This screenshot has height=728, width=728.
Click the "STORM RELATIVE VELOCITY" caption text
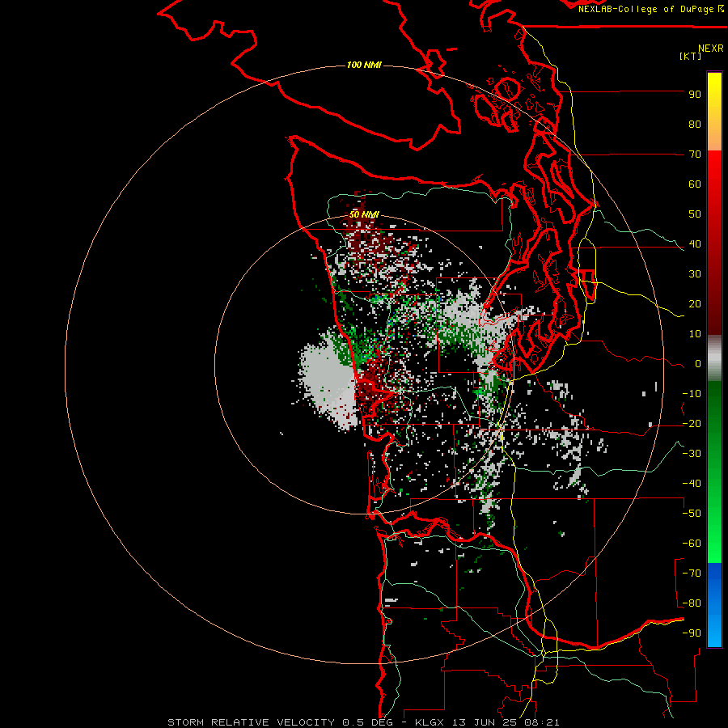(252, 722)
